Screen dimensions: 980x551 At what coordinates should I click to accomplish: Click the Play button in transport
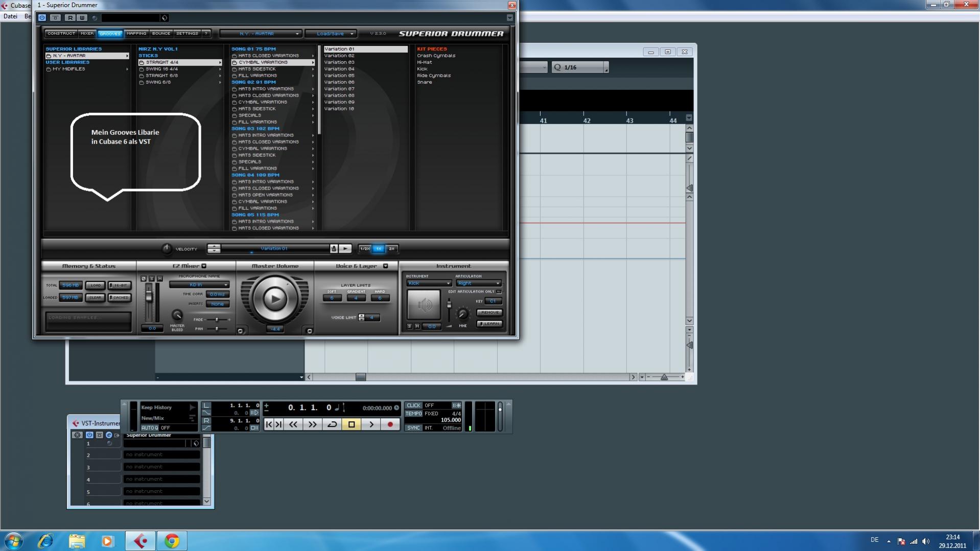point(371,424)
